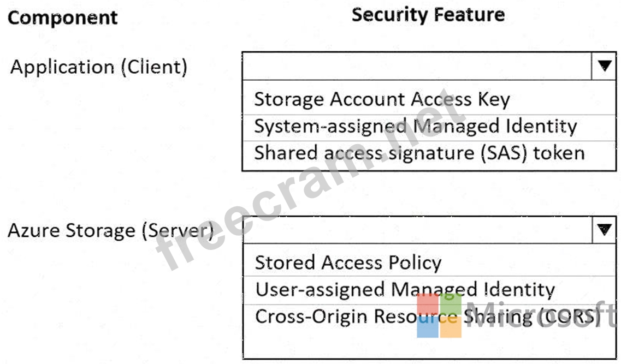Screen dimensions: 621x364
Task: Click the blue square of Microsoft logo
Action: click(428, 327)
